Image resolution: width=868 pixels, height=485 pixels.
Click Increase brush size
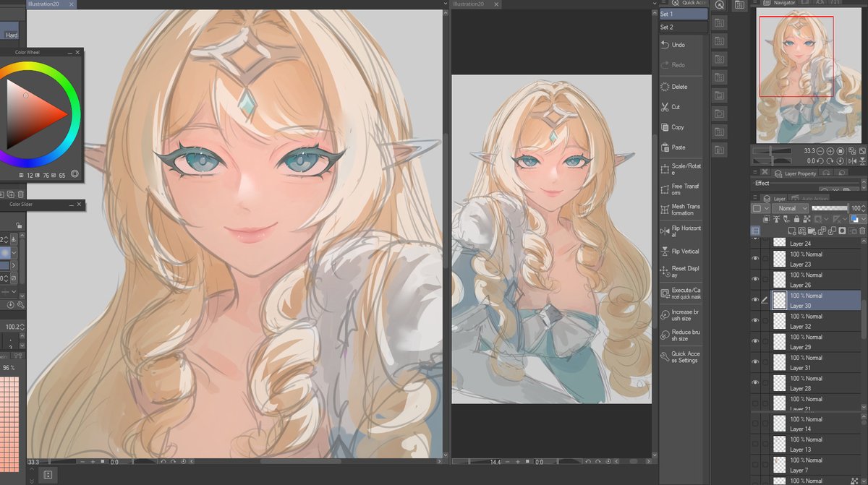[680, 315]
